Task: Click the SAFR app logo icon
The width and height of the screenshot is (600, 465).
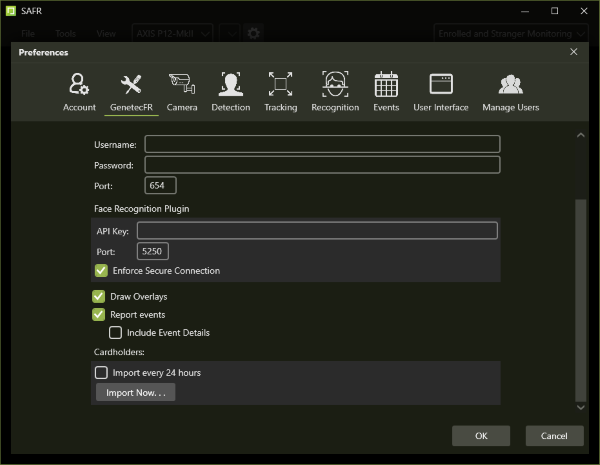Action: click(11, 11)
